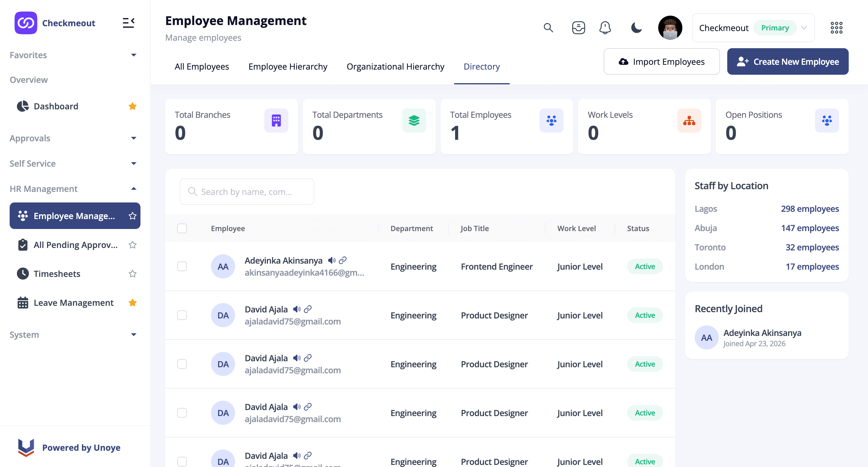Click the Department column header
The height and width of the screenshot is (467, 868).
(x=411, y=228)
